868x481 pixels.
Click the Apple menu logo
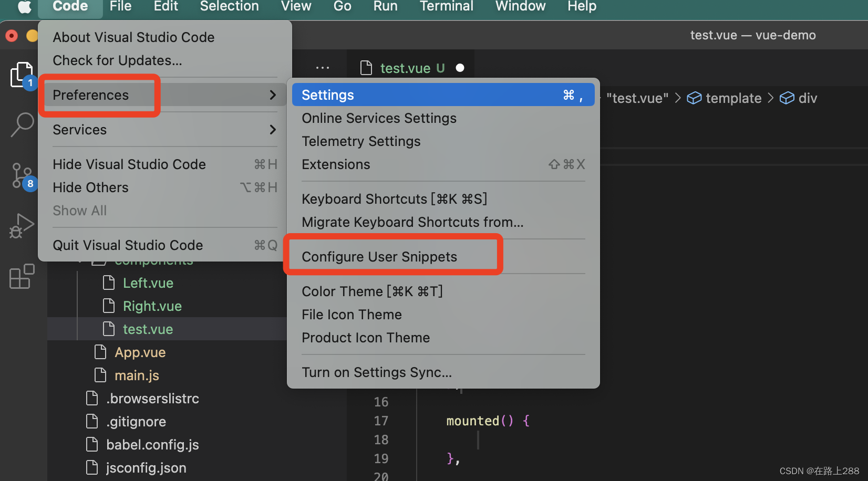coord(24,7)
